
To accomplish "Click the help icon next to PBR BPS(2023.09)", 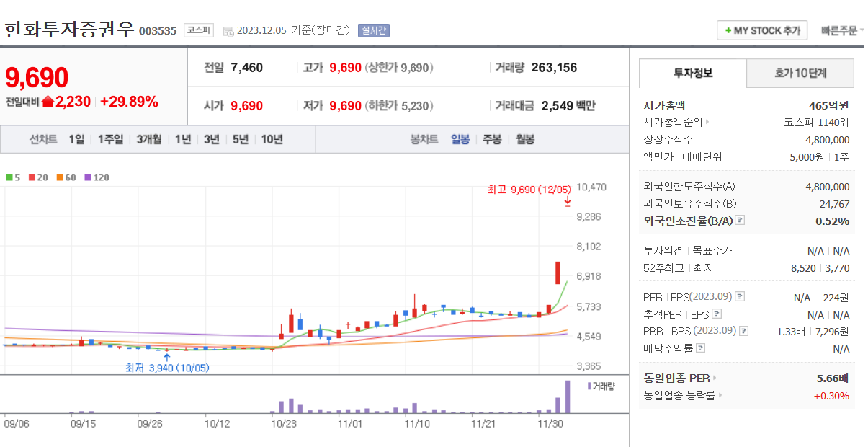I will tap(744, 332).
